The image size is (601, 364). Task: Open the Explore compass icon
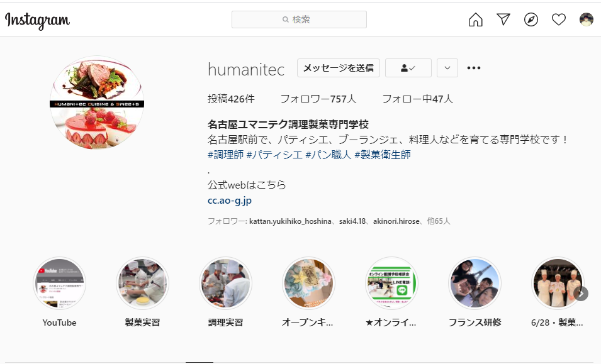[x=531, y=19]
